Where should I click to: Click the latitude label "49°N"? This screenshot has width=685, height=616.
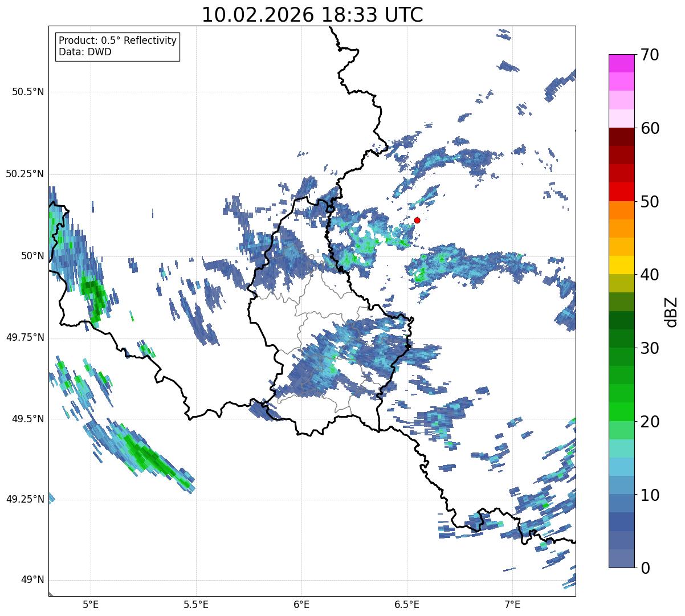pos(32,580)
